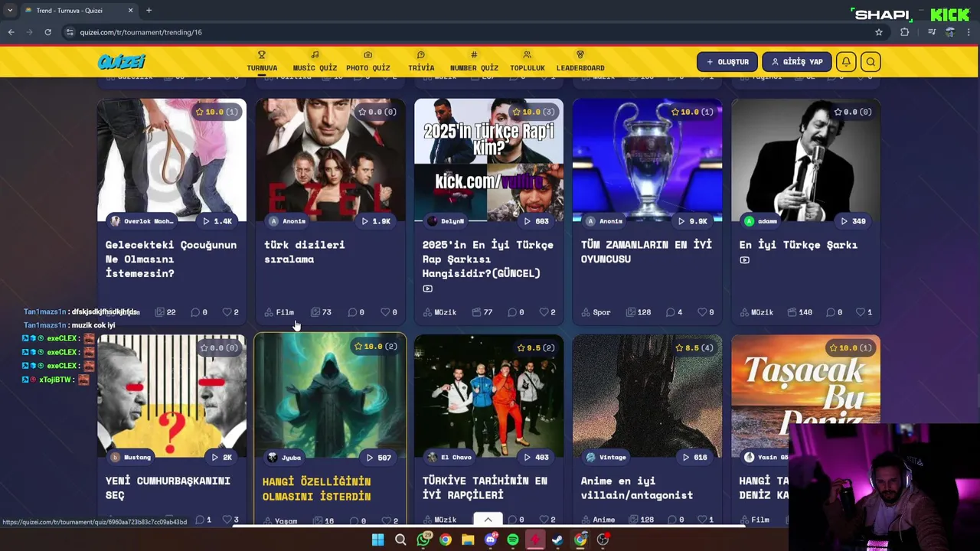The width and height of the screenshot is (980, 551).
Task: Reload the page
Action: pos(47,32)
